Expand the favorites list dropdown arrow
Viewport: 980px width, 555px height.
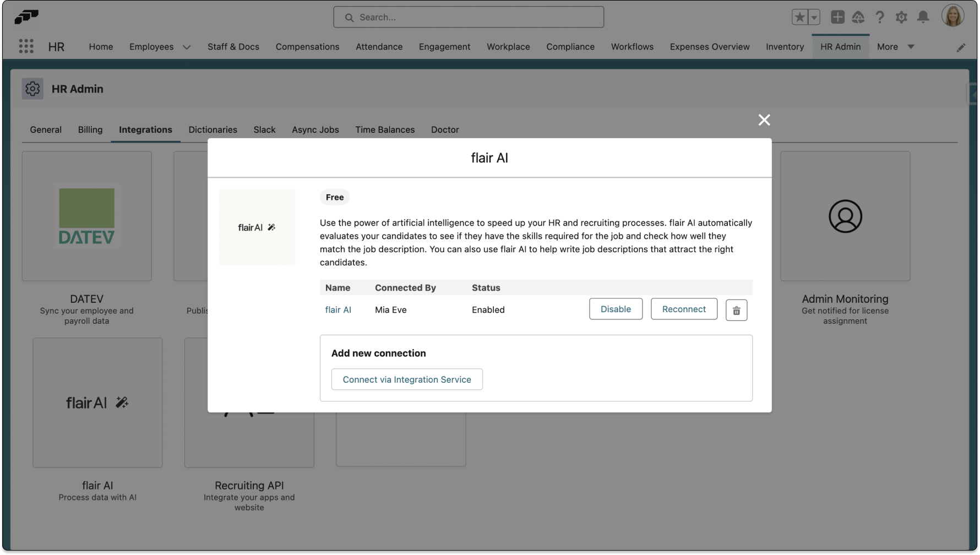click(814, 18)
